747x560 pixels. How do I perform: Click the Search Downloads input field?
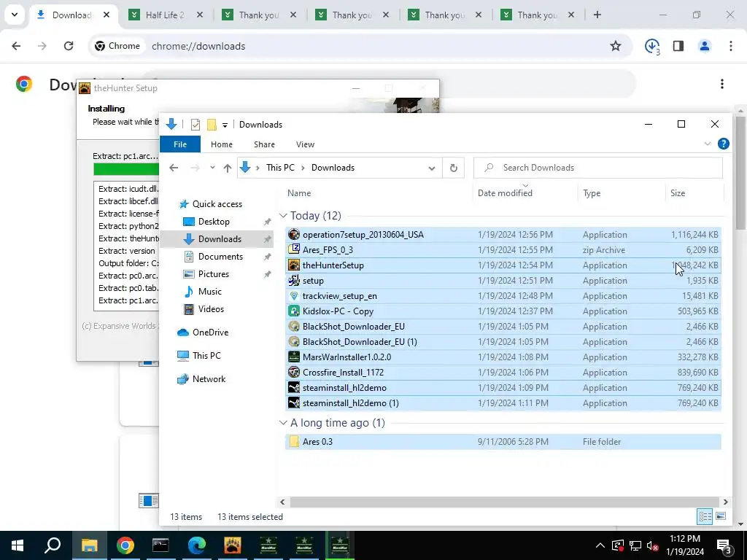coord(598,168)
